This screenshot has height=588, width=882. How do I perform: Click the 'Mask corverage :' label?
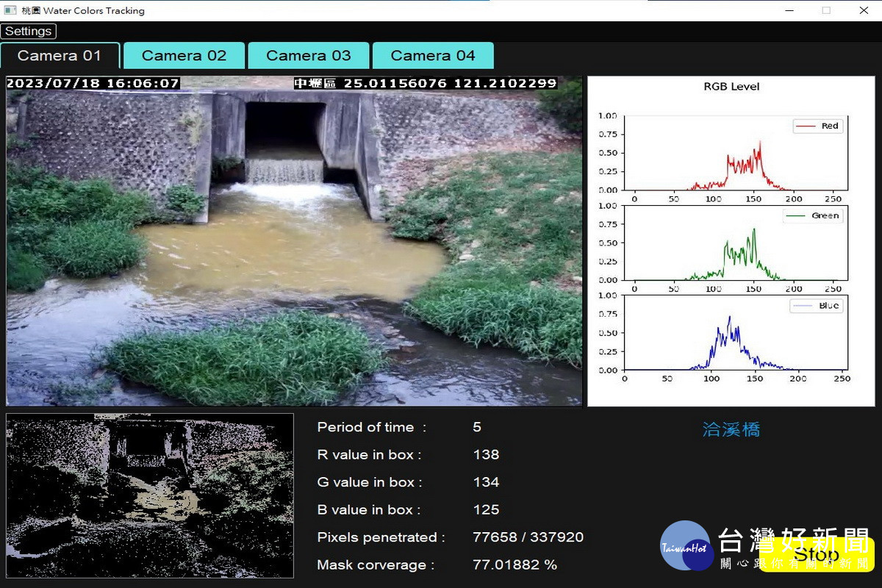[376, 565]
